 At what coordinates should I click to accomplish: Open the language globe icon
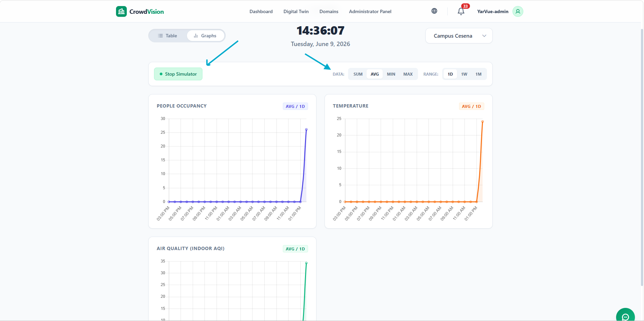tap(434, 11)
